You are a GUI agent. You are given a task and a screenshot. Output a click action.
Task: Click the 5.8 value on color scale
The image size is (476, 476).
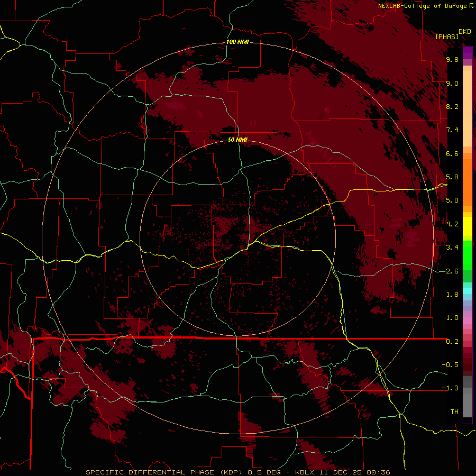point(452,177)
